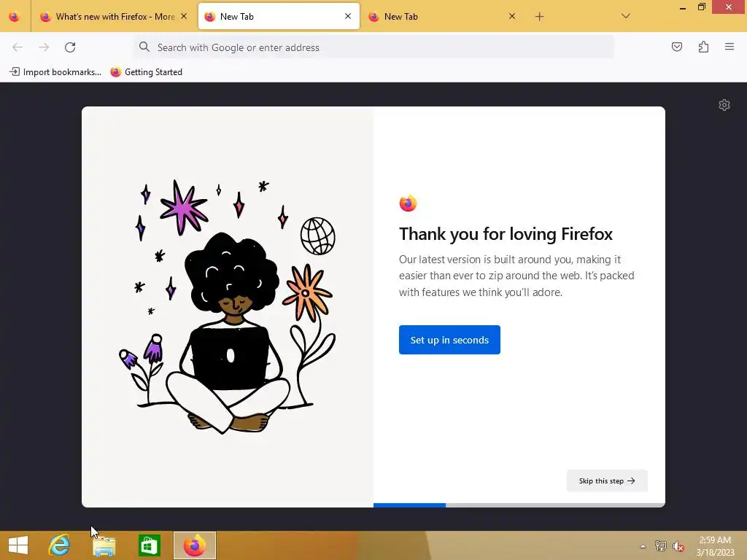Open Windows Store from taskbar

pos(149,545)
